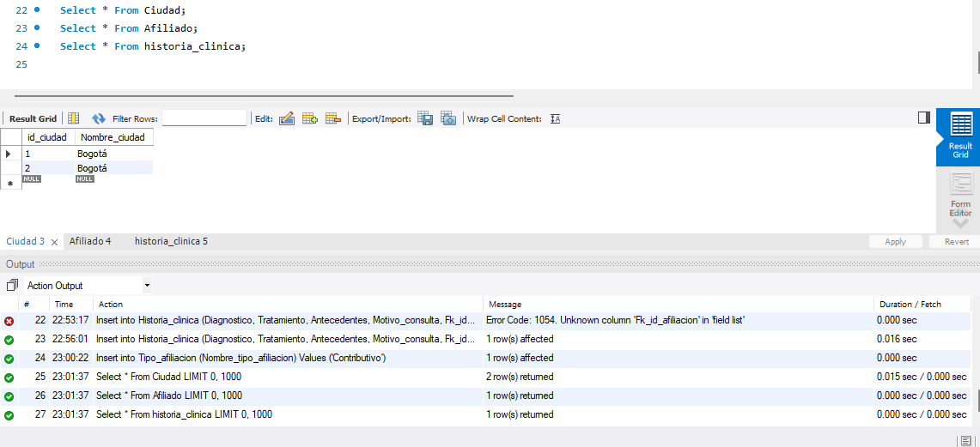Switch to Form Editor view
This screenshot has height=447, width=980.
[x=959, y=195]
